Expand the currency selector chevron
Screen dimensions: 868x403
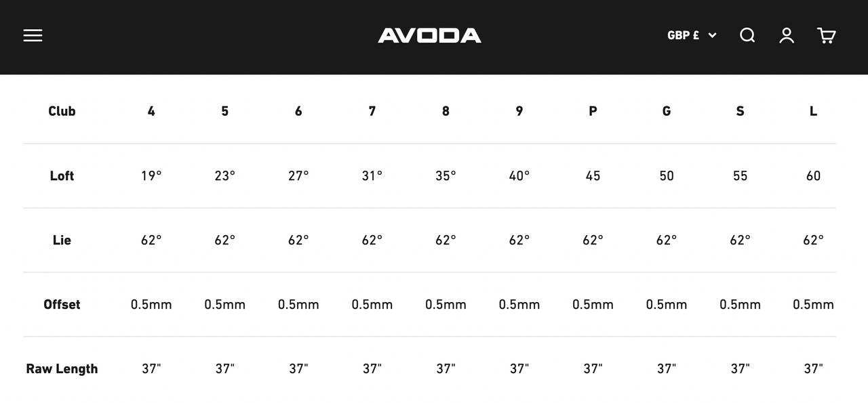pyautogui.click(x=711, y=35)
